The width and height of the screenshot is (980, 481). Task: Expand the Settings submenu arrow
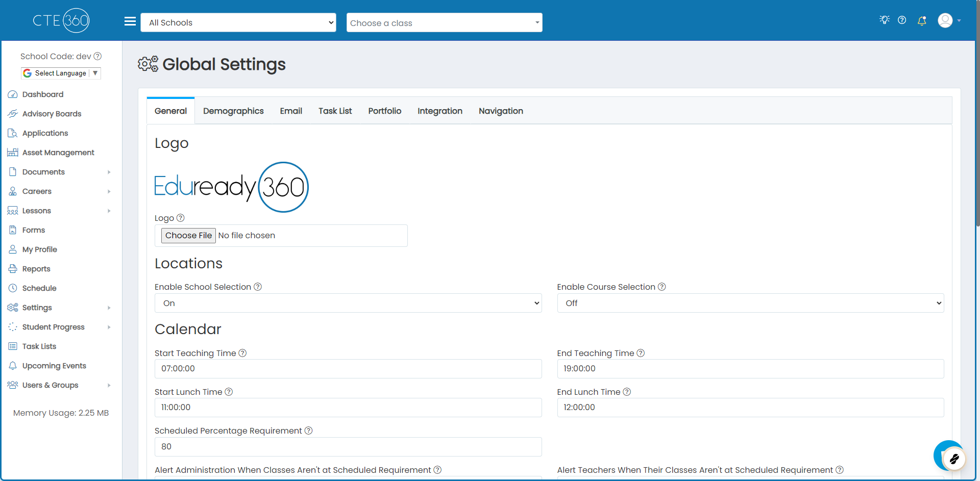pyautogui.click(x=109, y=308)
